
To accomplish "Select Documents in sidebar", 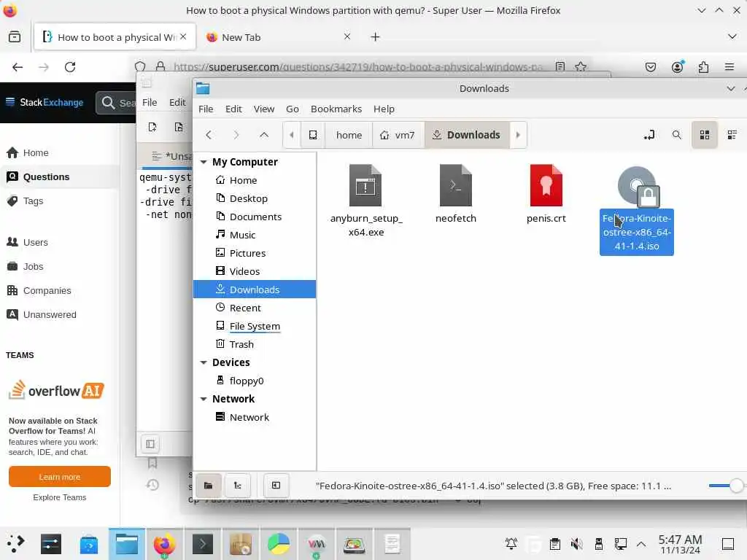I will 255,217.
